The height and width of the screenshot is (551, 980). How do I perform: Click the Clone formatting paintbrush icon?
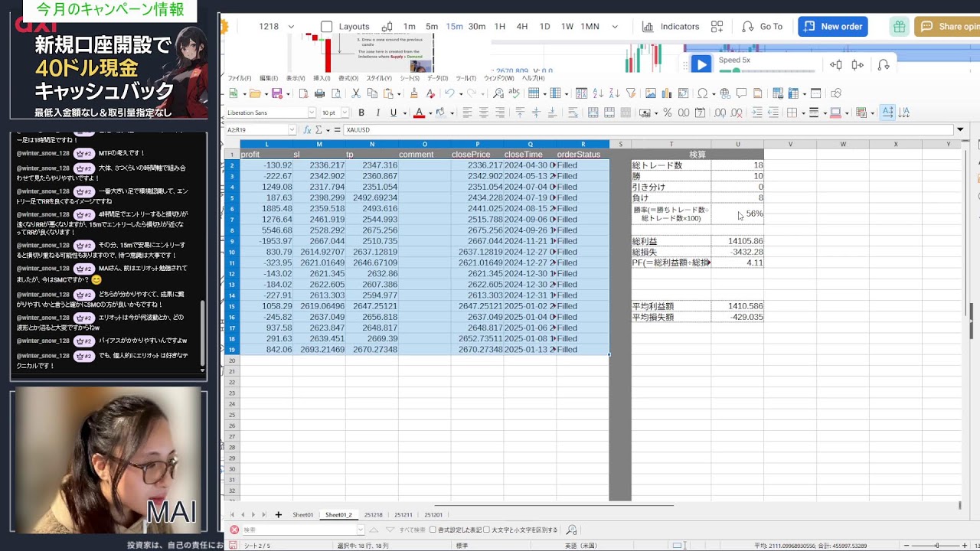click(x=413, y=93)
